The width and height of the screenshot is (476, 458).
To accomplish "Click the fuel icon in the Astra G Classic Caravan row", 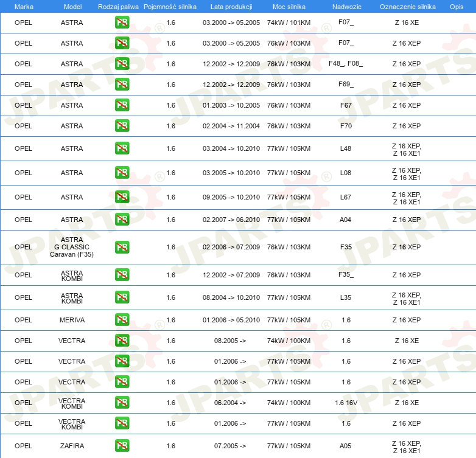I will point(122,247).
